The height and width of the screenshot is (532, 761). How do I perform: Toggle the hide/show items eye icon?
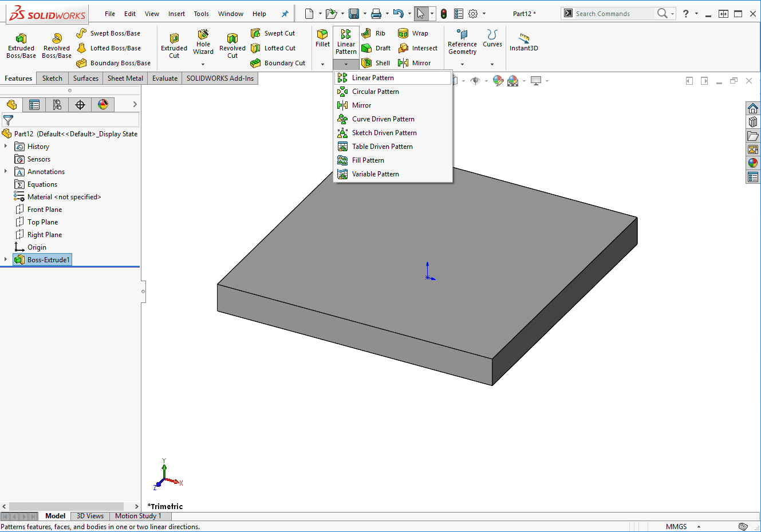click(x=475, y=81)
